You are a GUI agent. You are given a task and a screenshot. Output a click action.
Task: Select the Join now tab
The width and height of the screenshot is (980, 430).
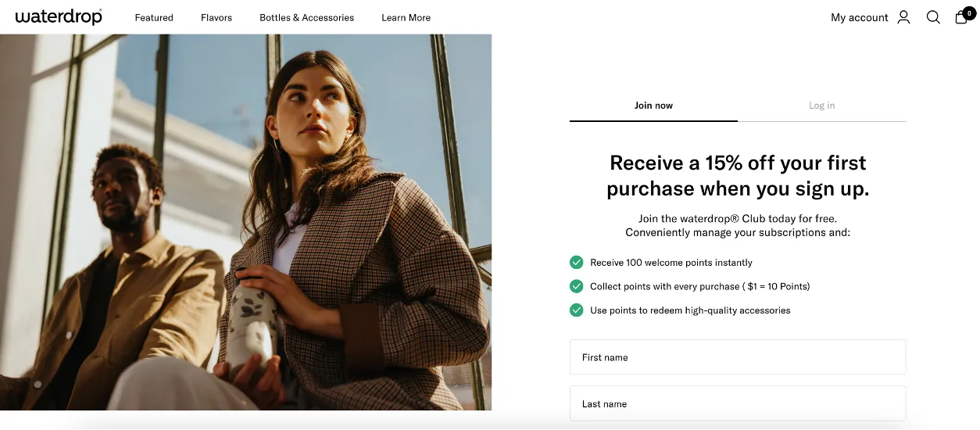(x=653, y=106)
